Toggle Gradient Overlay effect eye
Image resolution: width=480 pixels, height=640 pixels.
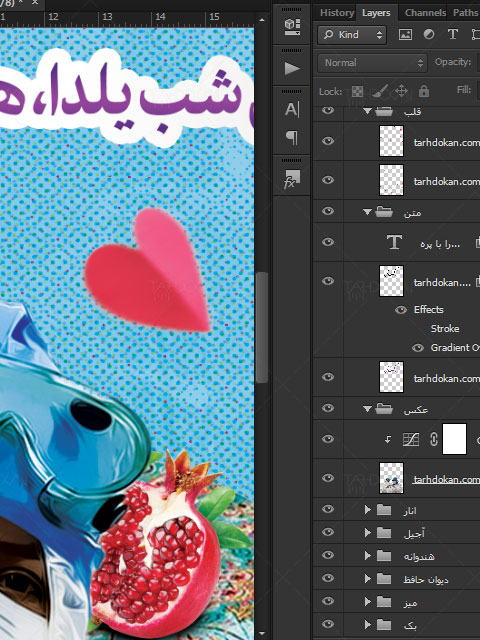[418, 348]
